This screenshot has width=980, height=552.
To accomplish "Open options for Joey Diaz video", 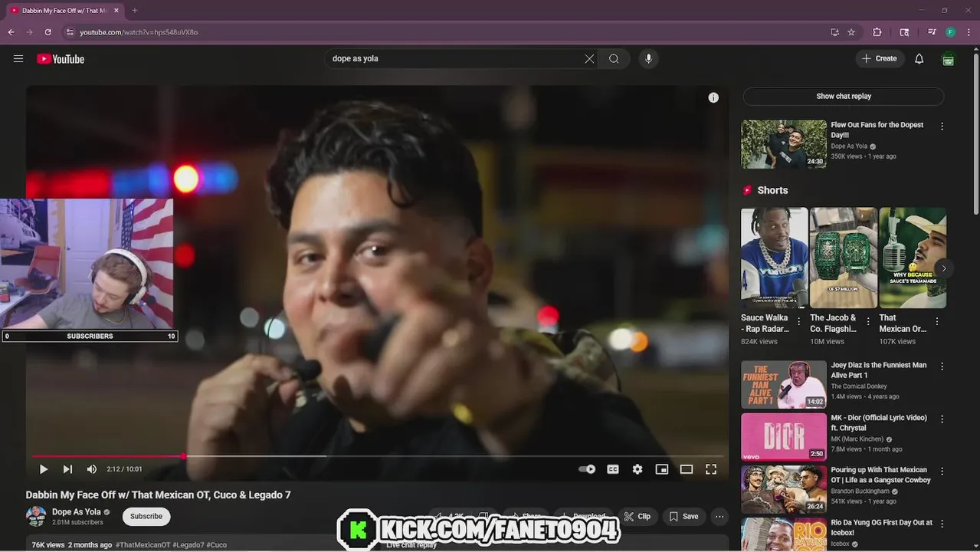I will (942, 366).
